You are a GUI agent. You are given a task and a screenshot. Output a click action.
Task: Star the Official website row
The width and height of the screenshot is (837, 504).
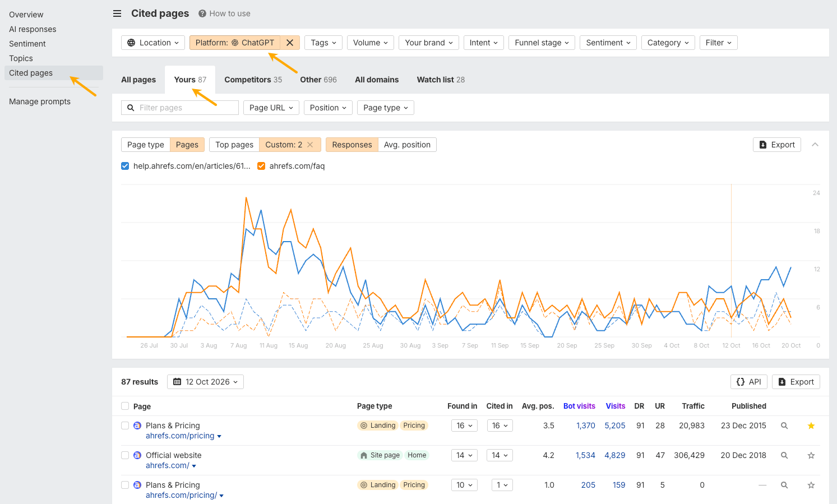click(x=811, y=456)
